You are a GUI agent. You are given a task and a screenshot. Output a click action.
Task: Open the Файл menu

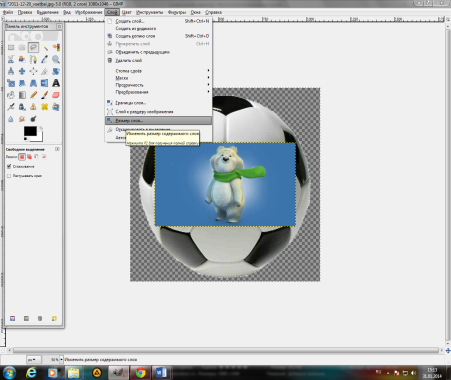(8, 12)
